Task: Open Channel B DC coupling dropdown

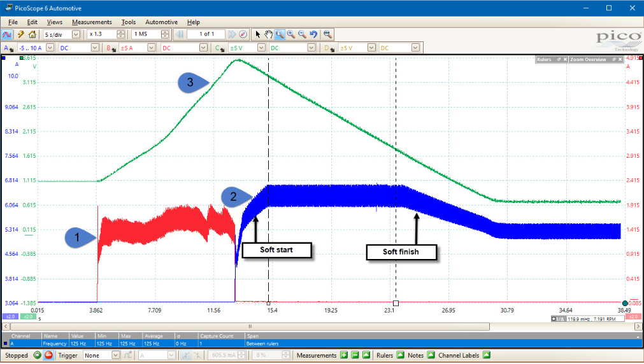Action: (203, 48)
